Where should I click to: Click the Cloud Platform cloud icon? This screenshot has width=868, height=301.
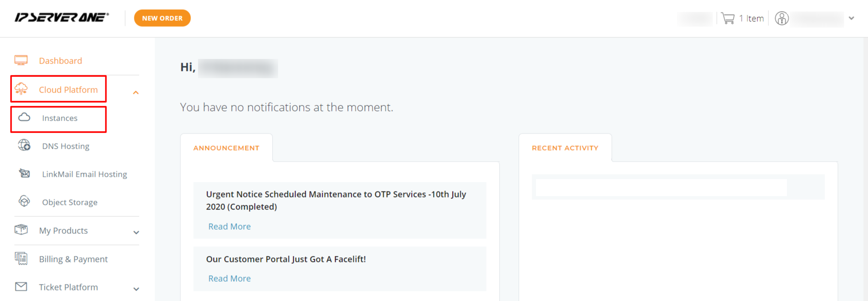coord(21,89)
